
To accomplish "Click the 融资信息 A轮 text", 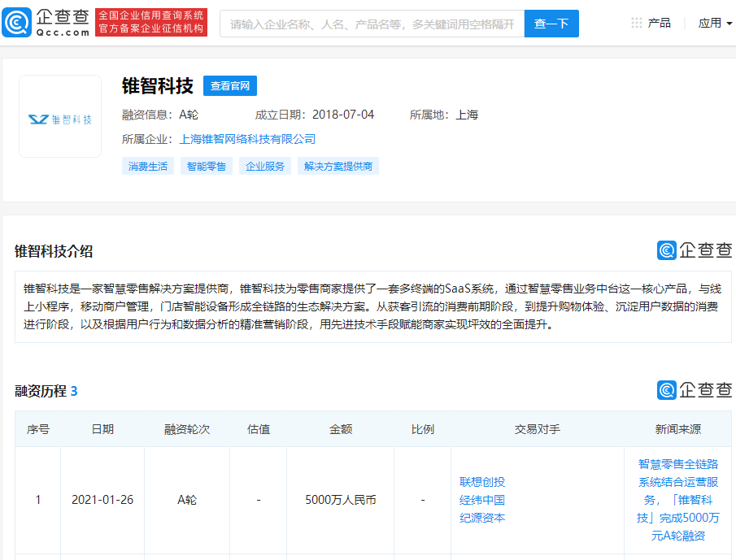I will [x=160, y=115].
